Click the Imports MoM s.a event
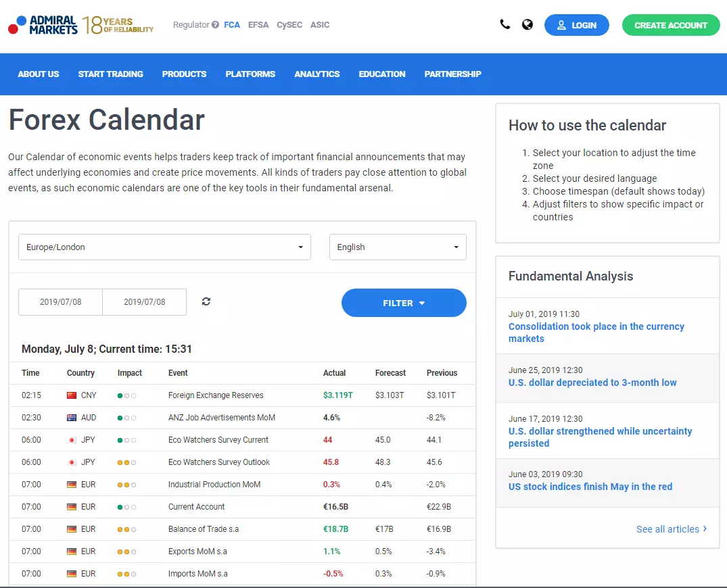Image resolution: width=727 pixels, height=588 pixels. coord(198,574)
